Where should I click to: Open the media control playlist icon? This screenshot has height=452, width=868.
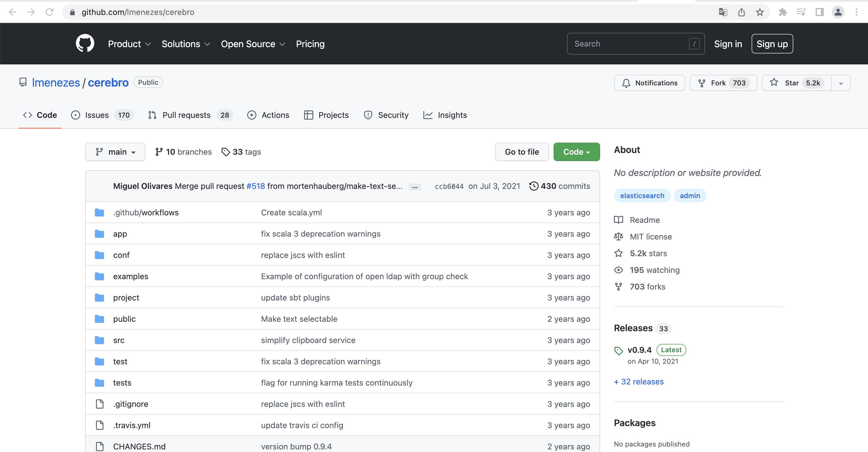pos(801,12)
